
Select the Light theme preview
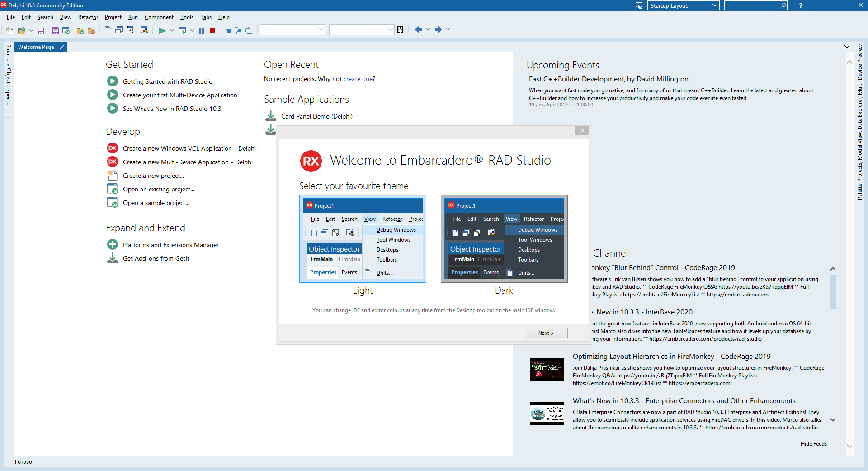point(363,239)
